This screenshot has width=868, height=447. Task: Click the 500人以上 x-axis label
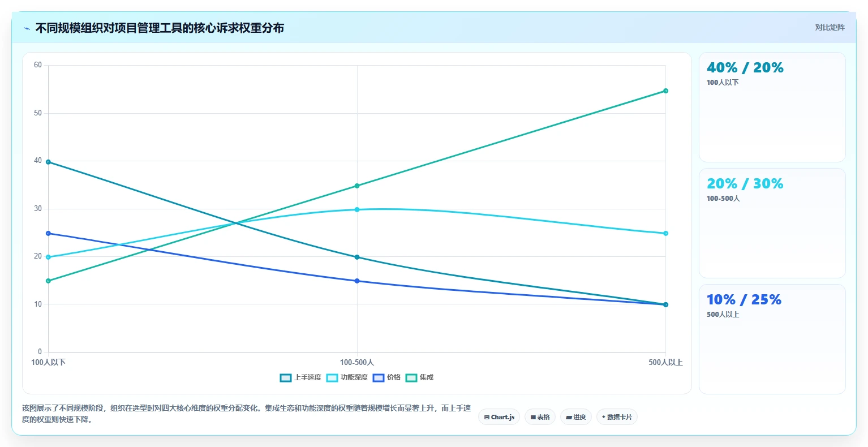pyautogui.click(x=665, y=362)
